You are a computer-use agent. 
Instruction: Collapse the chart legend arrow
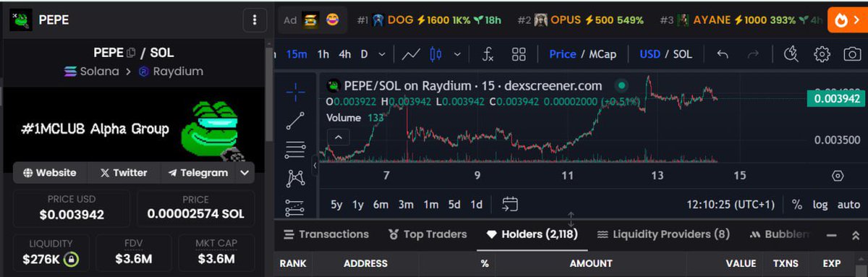pyautogui.click(x=338, y=137)
